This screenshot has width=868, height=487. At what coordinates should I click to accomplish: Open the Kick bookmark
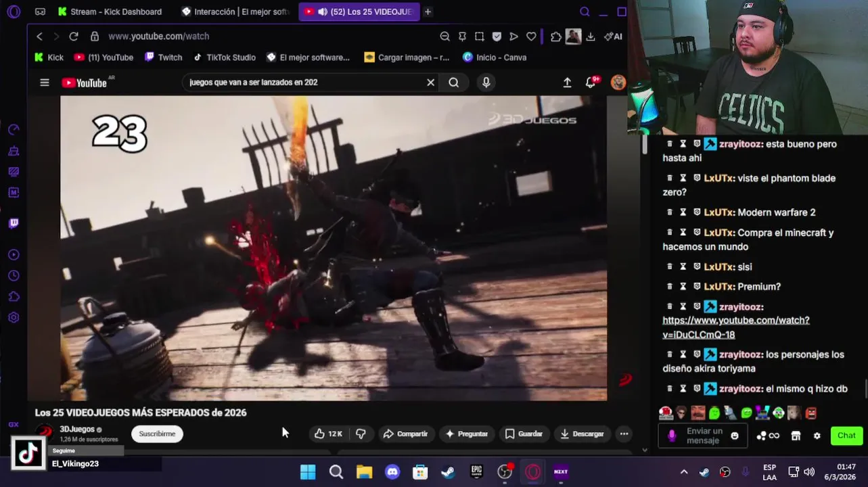tap(49, 57)
